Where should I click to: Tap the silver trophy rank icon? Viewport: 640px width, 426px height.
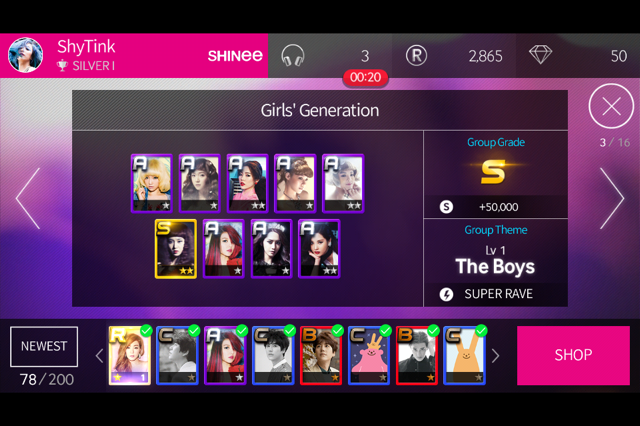coord(62,66)
